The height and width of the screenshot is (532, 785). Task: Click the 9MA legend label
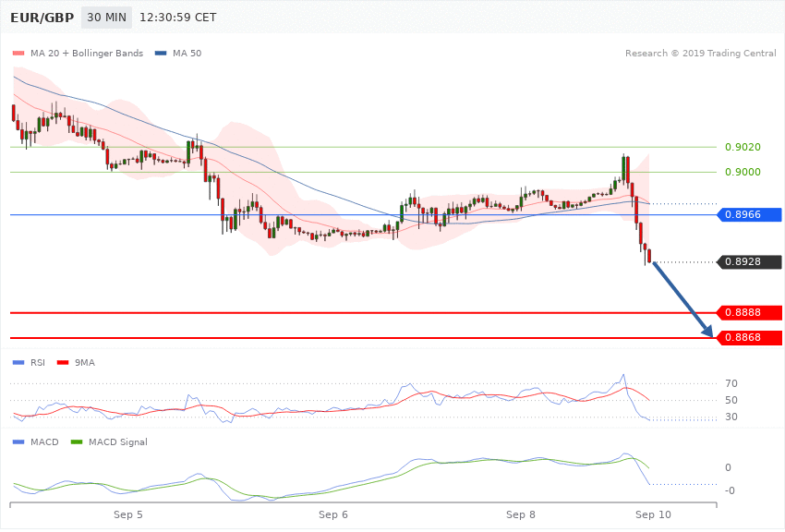[x=85, y=362]
